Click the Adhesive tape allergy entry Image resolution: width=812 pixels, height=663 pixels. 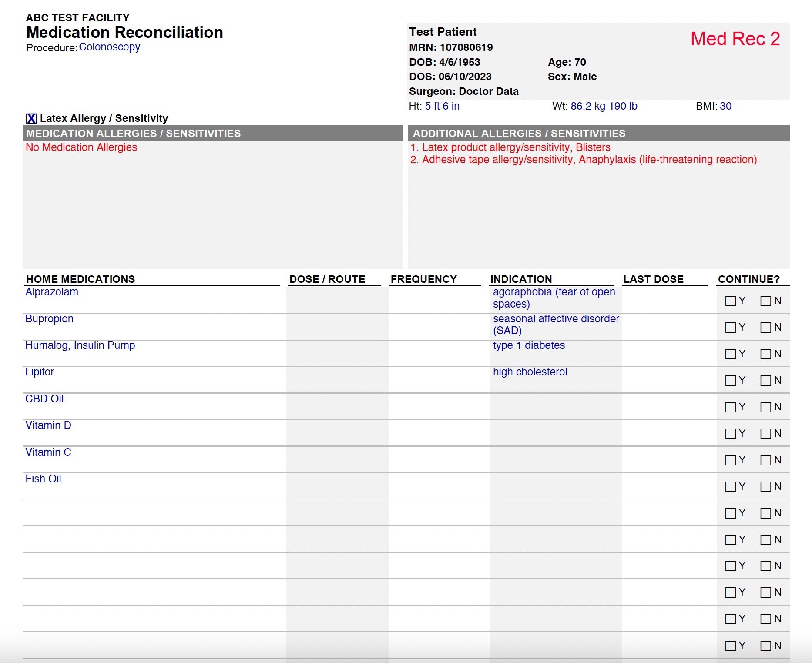tap(584, 160)
